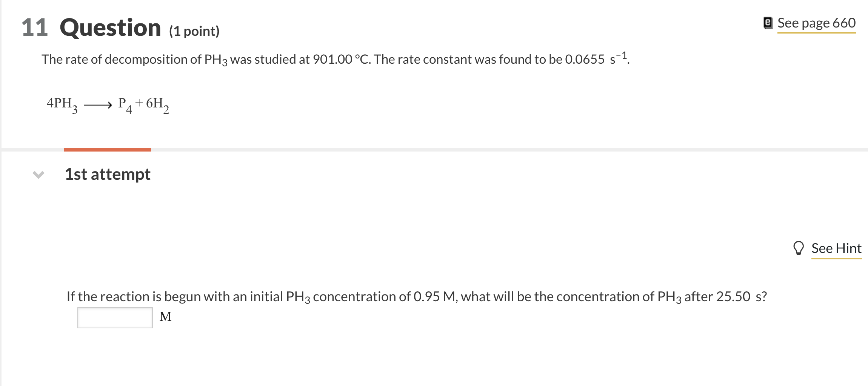Click the orange progress bar under the question
This screenshot has height=386, width=868.
click(x=108, y=149)
